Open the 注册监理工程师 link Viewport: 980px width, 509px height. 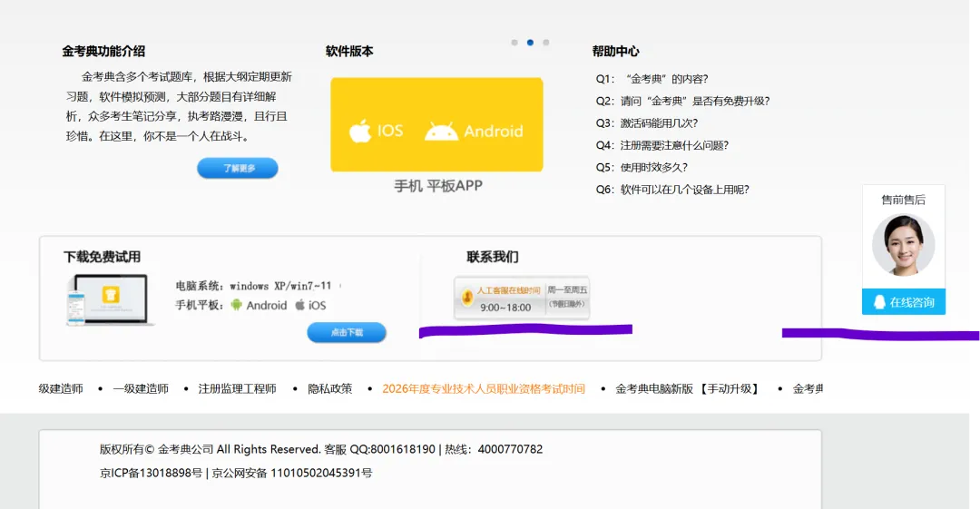tap(237, 389)
